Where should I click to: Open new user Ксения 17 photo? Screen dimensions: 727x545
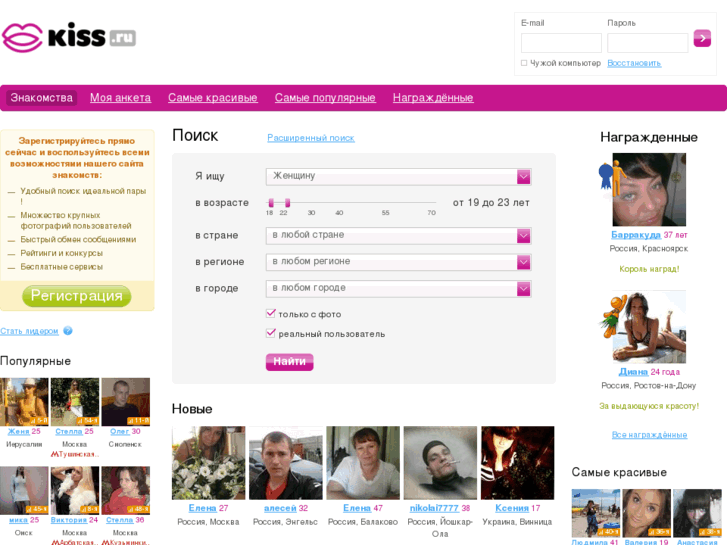(517, 463)
